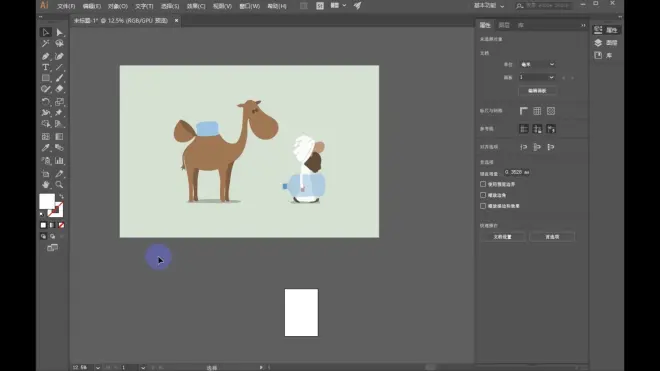Click the white Fill color swatch
The width and height of the screenshot is (660, 371).
tap(47, 201)
